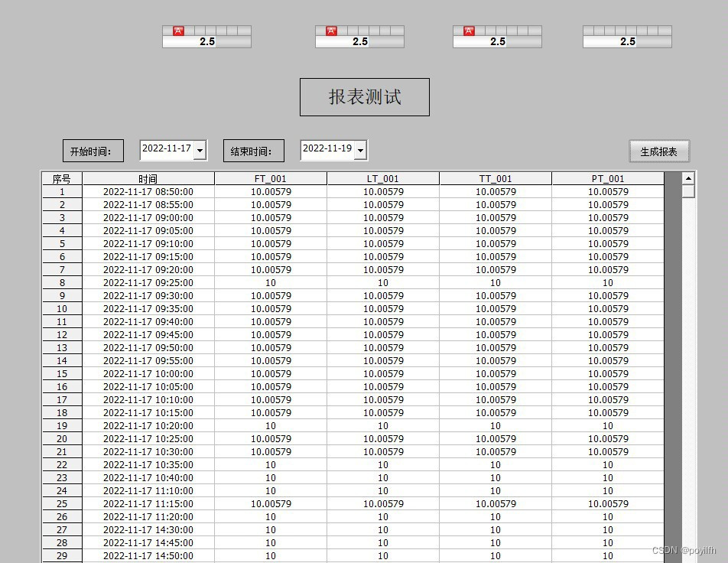Viewport: 728px width, 563px height.
Task: Select the cell 2022-11-17 11:15:00
Action: (x=148, y=503)
